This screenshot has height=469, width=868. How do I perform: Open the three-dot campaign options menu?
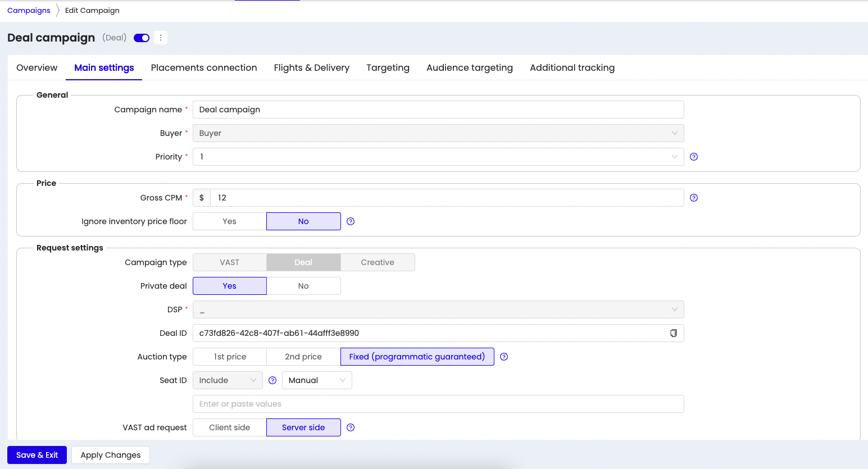[x=161, y=38]
